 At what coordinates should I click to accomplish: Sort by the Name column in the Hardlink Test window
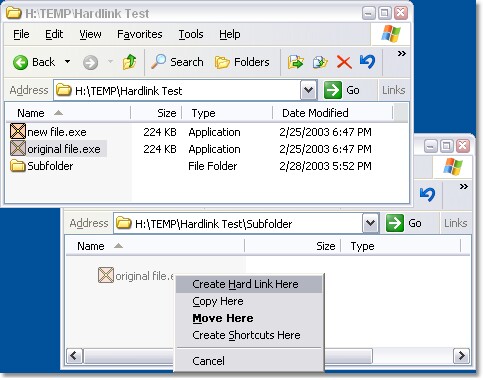click(x=68, y=113)
